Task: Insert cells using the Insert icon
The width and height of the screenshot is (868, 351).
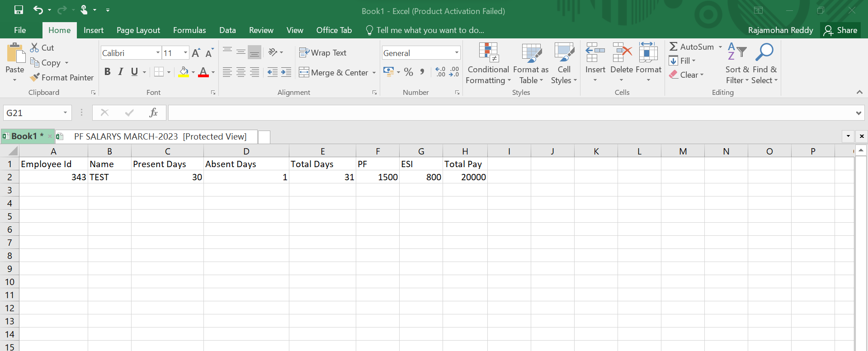Action: pos(595,52)
